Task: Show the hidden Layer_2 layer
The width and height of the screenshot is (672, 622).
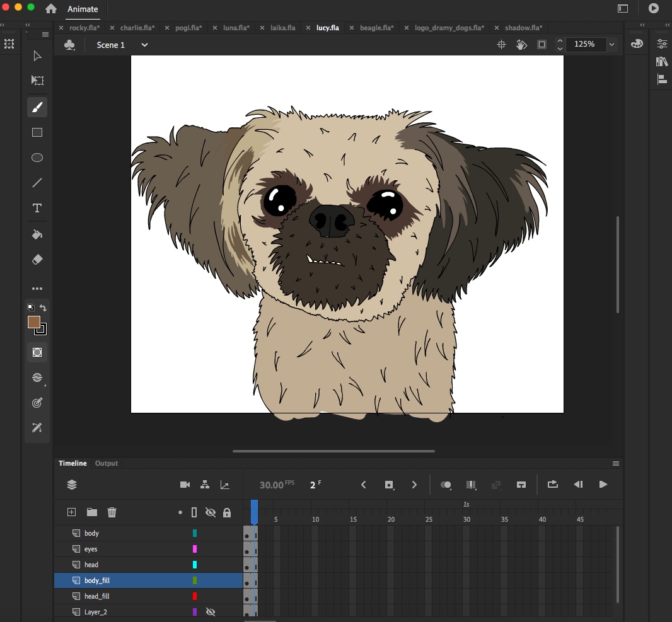Action: [211, 612]
